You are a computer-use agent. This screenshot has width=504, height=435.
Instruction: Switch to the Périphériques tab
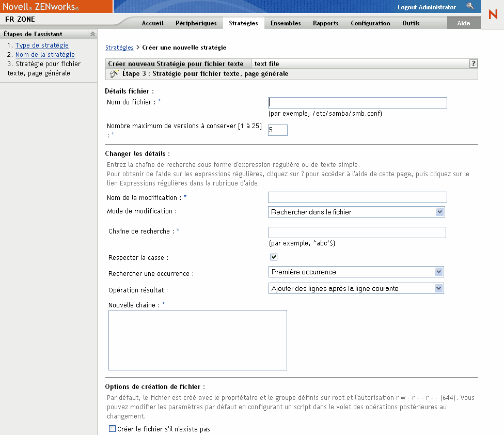196,23
